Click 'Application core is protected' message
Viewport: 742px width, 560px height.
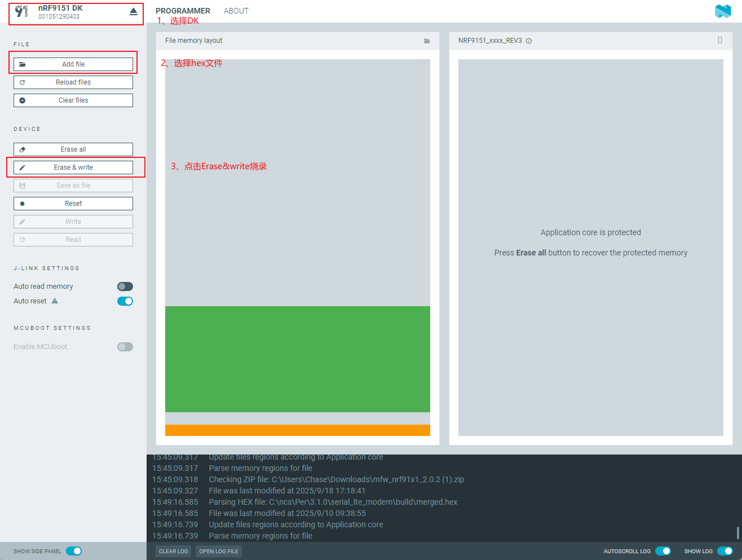[591, 232]
